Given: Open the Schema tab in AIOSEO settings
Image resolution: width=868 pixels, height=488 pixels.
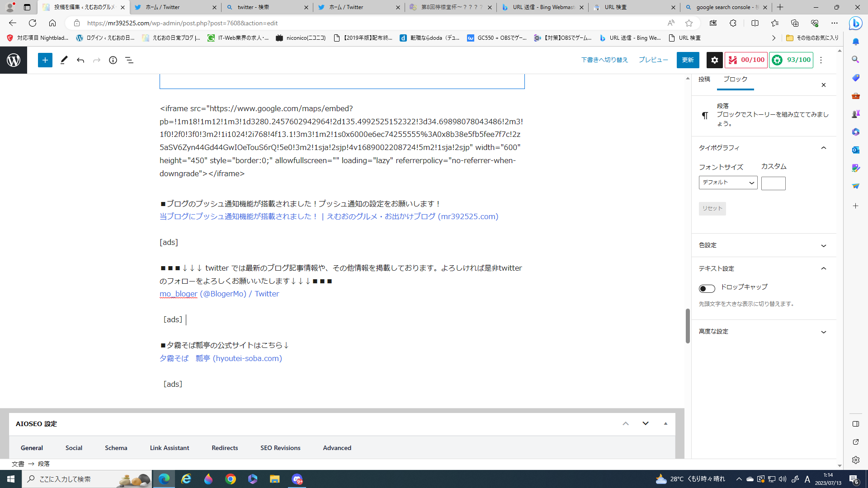Looking at the screenshot, I should click(x=116, y=448).
